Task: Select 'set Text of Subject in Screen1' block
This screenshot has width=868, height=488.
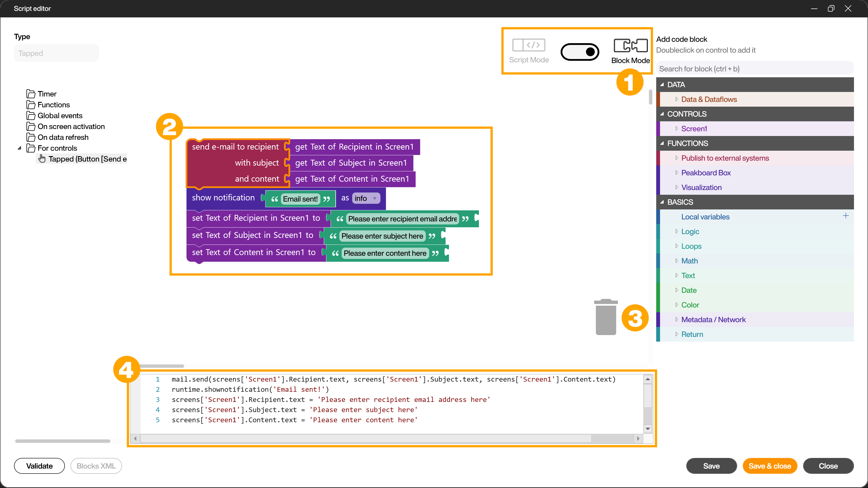Action: pos(253,235)
